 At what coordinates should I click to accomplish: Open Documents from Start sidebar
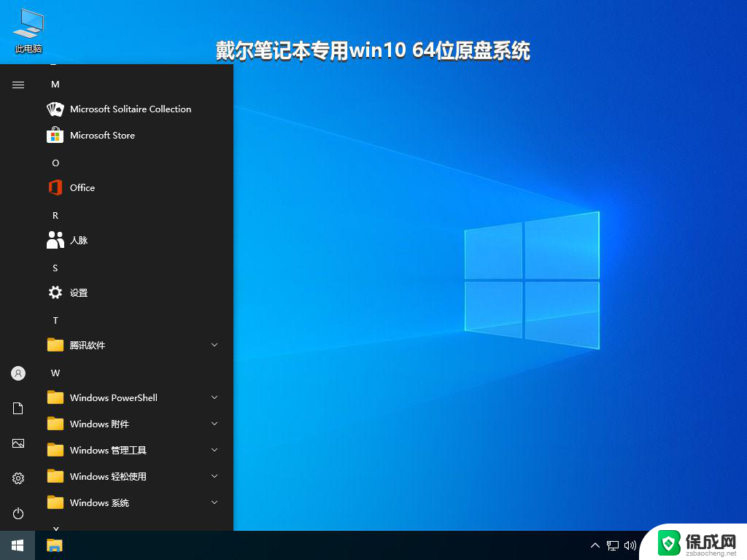(x=18, y=408)
